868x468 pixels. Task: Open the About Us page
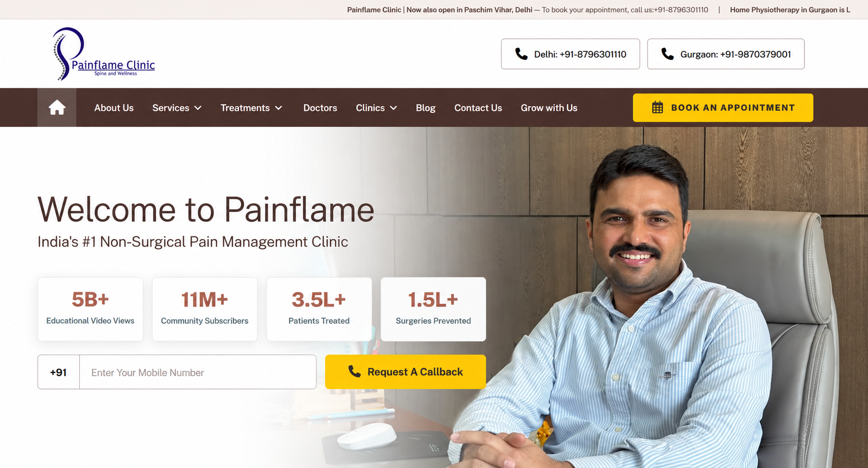[x=114, y=108]
